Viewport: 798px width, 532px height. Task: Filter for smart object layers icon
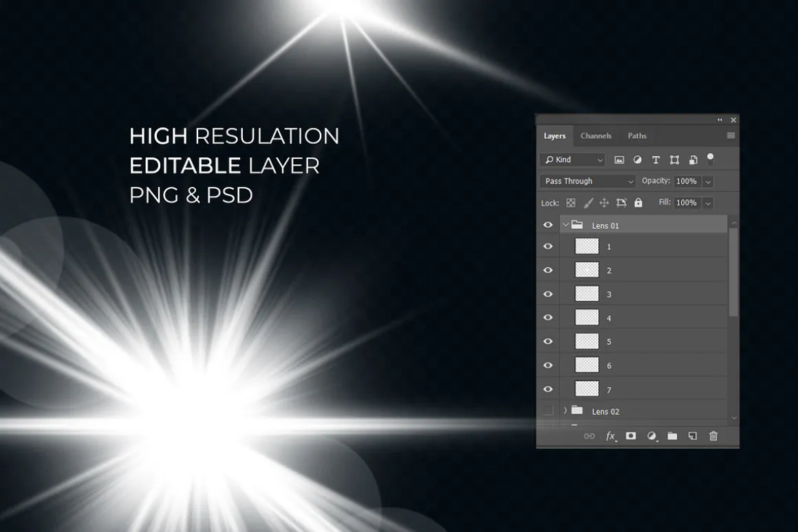click(x=693, y=159)
